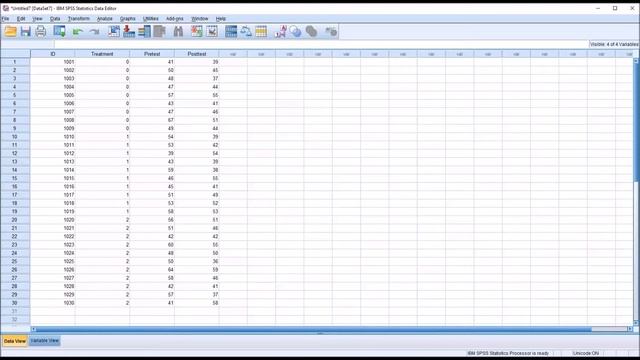This screenshot has width=640, height=360.
Task: Open the Edit menu
Action: tap(21, 19)
